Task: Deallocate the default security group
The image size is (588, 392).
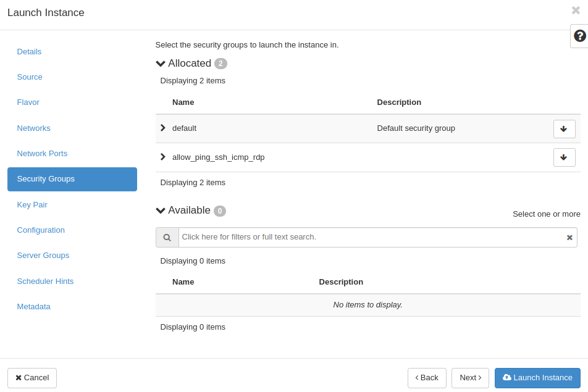Action: 564,129
